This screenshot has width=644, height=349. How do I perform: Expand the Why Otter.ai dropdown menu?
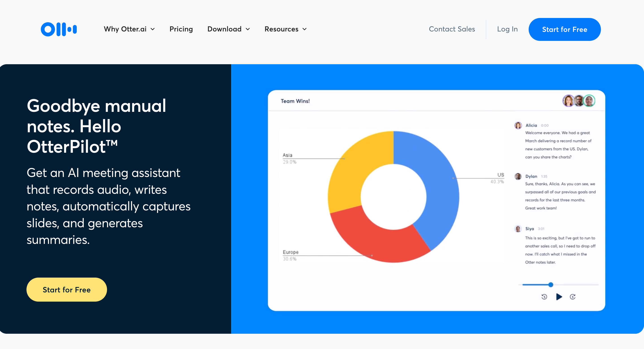tap(129, 29)
